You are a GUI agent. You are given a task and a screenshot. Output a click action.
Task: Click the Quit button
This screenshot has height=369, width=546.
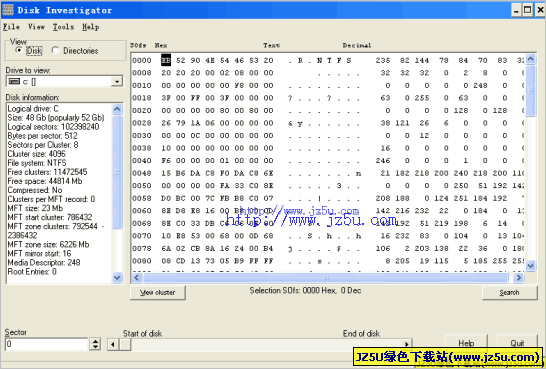coord(517,343)
